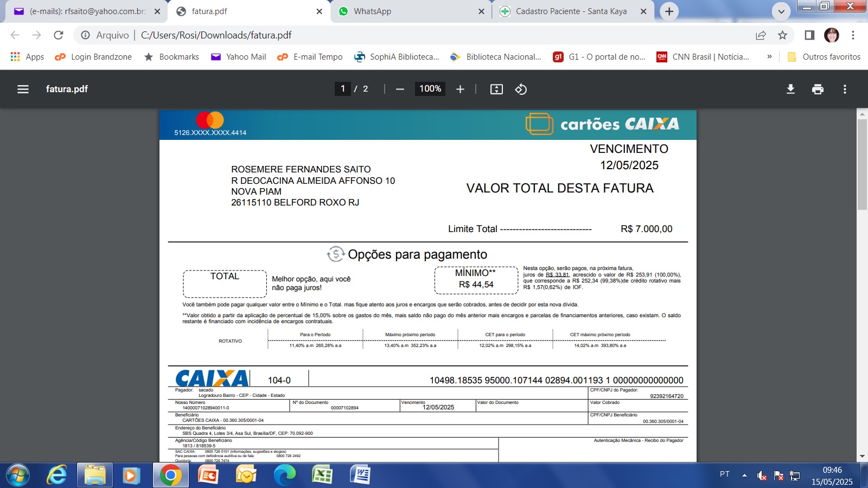Open the Chrome profile avatar
The width and height of the screenshot is (868, 488).
832,35
